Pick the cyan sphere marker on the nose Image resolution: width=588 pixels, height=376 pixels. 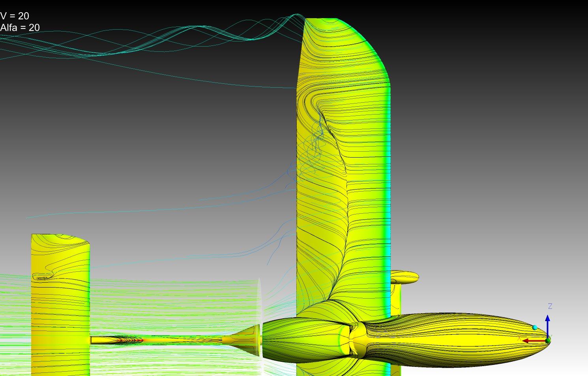coord(535,327)
